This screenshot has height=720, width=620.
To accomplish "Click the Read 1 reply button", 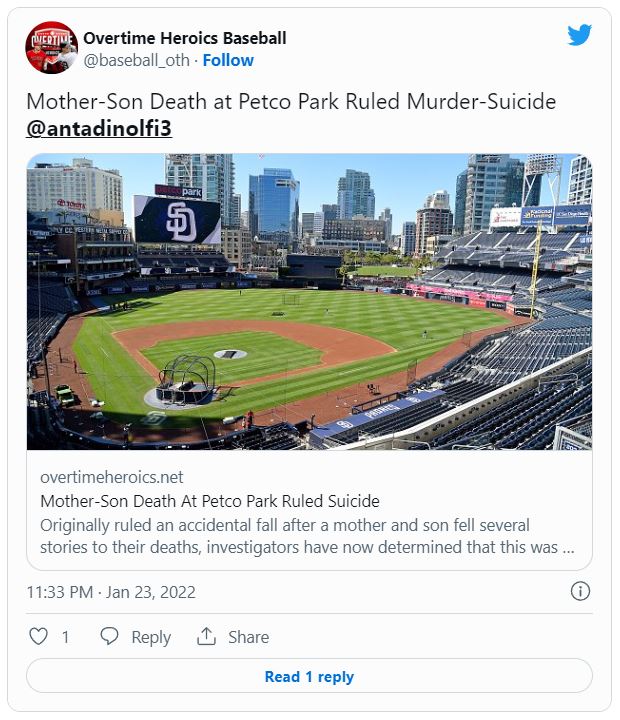I will tap(309, 676).
